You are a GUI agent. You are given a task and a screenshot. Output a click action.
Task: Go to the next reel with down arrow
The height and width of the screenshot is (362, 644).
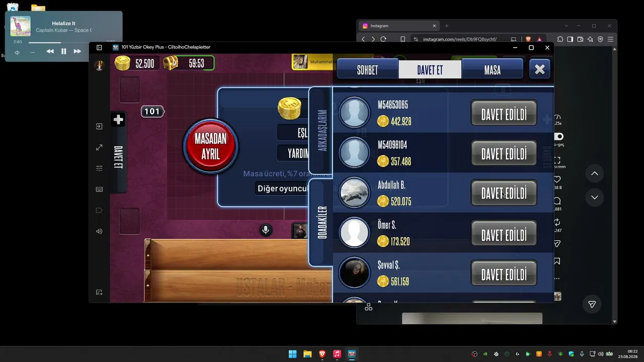coord(594,197)
